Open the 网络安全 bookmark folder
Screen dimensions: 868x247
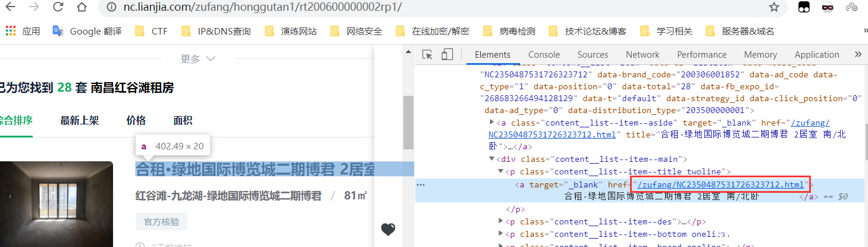point(356,31)
